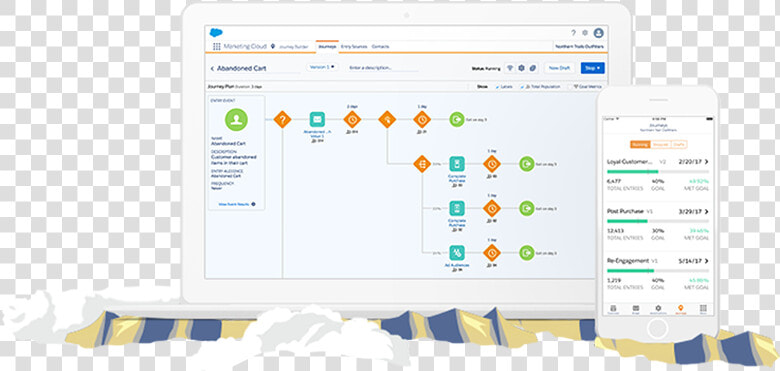Open the Version 1 dropdown
The width and height of the screenshot is (780, 371).
pos(322,67)
